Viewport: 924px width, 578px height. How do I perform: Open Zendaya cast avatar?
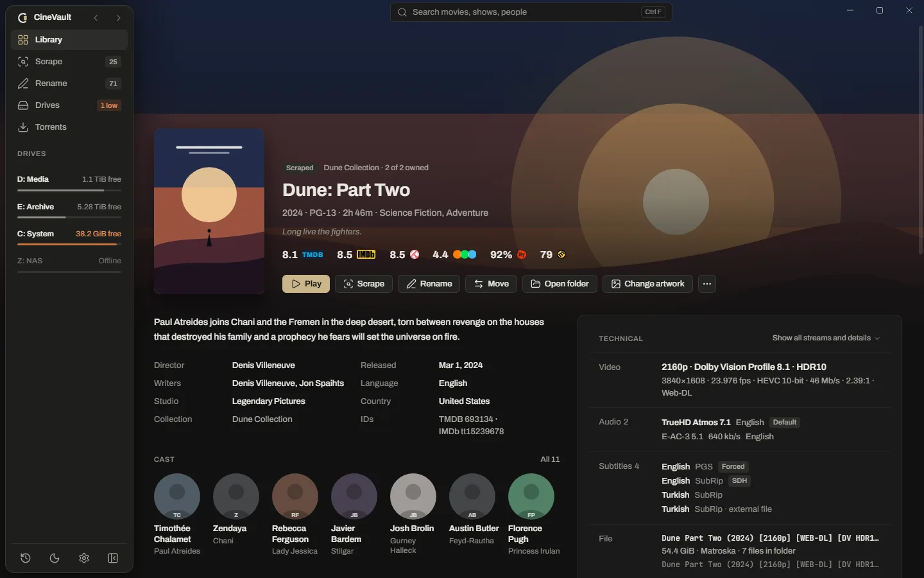click(x=236, y=496)
